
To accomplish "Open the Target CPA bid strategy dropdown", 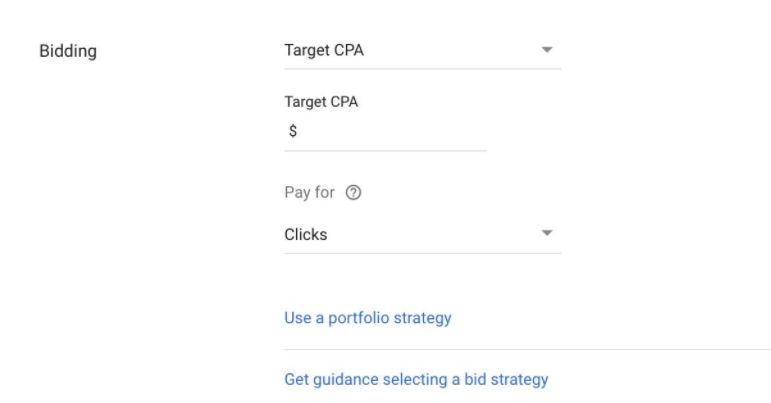I will (x=422, y=49).
